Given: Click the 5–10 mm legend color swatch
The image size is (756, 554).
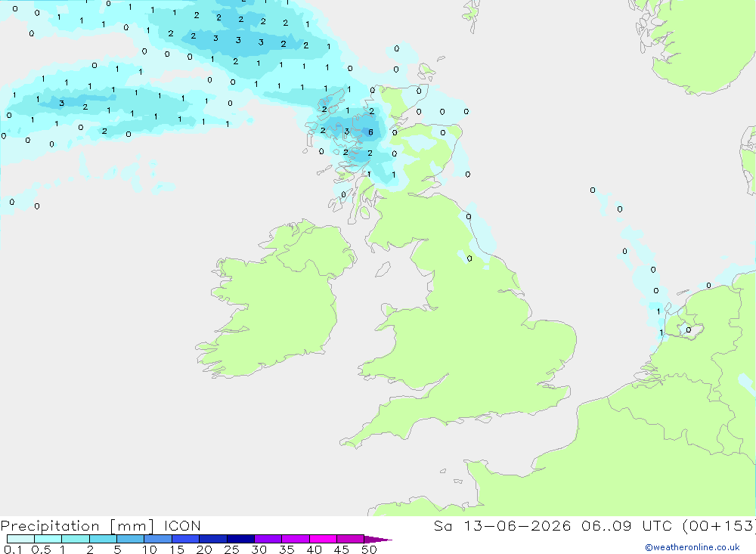Looking at the screenshot, I should [130, 539].
